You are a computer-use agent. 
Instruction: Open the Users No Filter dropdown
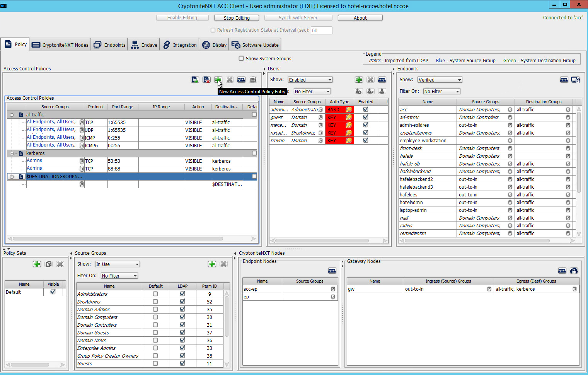pyautogui.click(x=312, y=91)
